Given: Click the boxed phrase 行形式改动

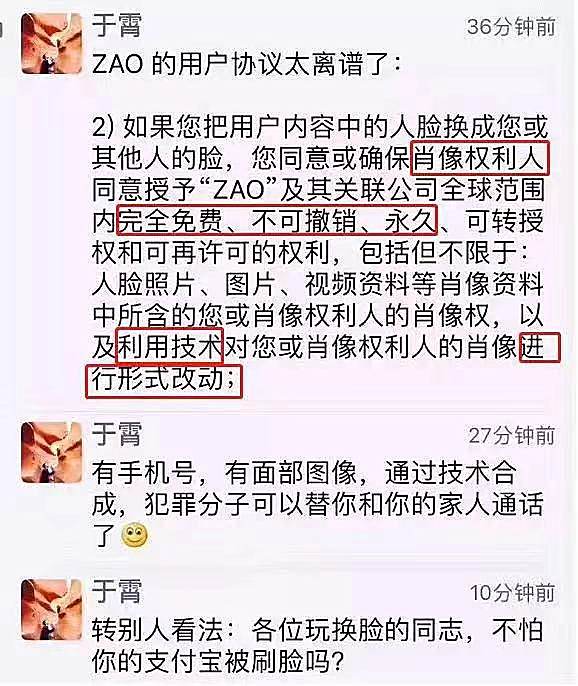Looking at the screenshot, I should pyautogui.click(x=164, y=381).
